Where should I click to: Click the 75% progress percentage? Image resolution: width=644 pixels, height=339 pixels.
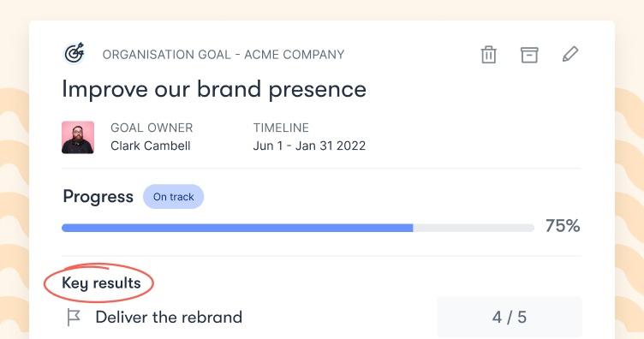click(563, 226)
